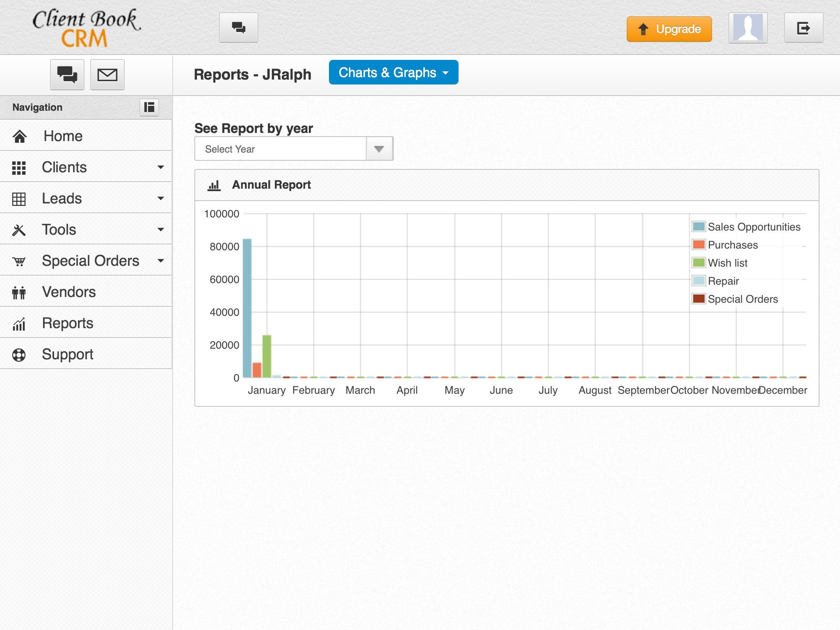Expand the Special Orders dropdown arrow
Image resolution: width=840 pixels, height=630 pixels.
coord(161,260)
